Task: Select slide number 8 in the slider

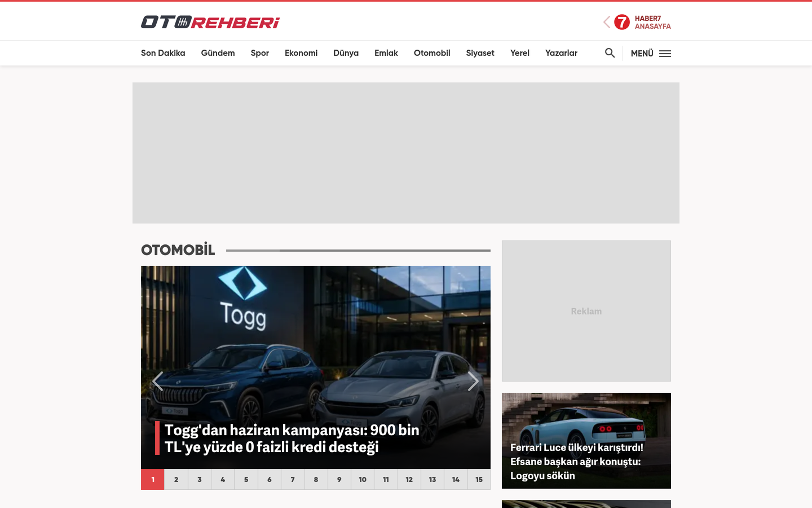Action: coord(316,479)
